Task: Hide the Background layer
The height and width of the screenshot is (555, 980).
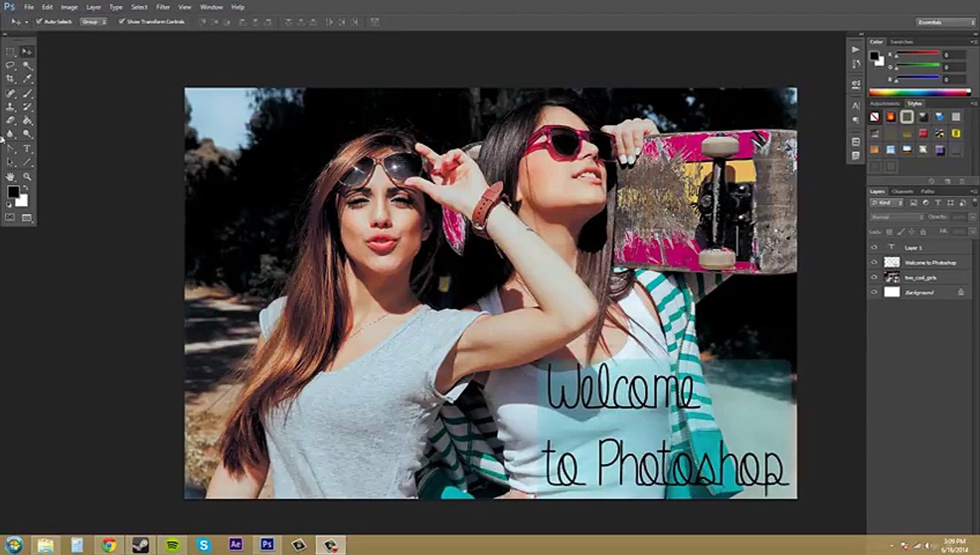Action: click(x=874, y=292)
